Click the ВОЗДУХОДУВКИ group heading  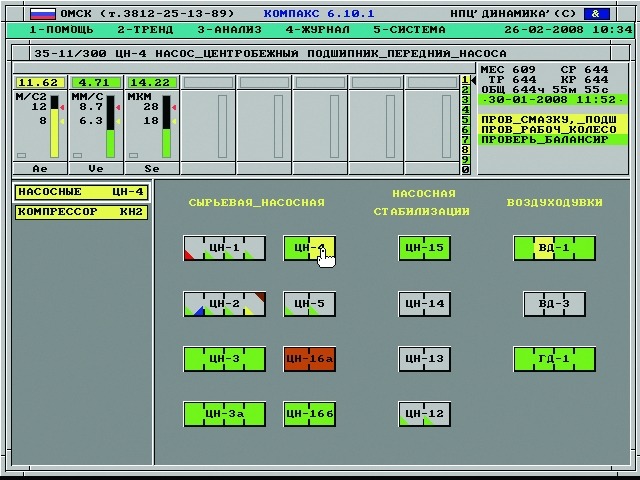pyautogui.click(x=554, y=202)
